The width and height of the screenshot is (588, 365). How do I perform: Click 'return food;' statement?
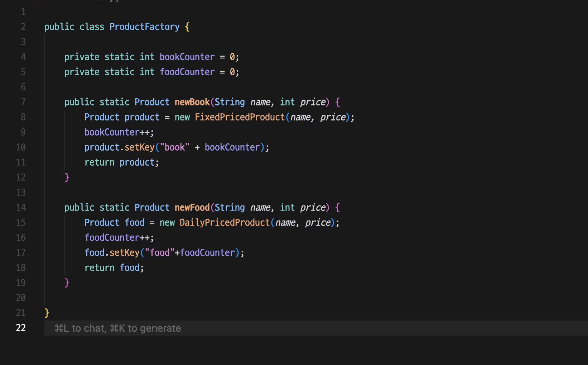[114, 268]
